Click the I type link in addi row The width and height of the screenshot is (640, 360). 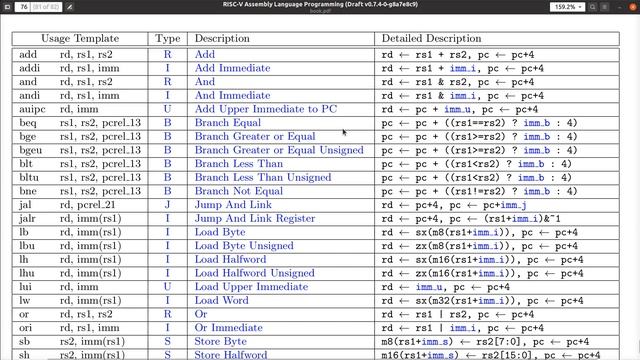click(x=167, y=68)
